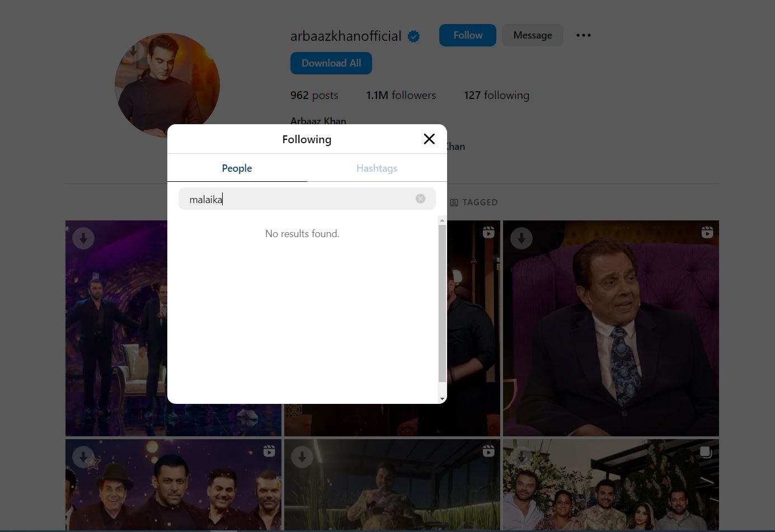Click the dialog scrollbar up arrow
This screenshot has width=775, height=532.
click(442, 220)
